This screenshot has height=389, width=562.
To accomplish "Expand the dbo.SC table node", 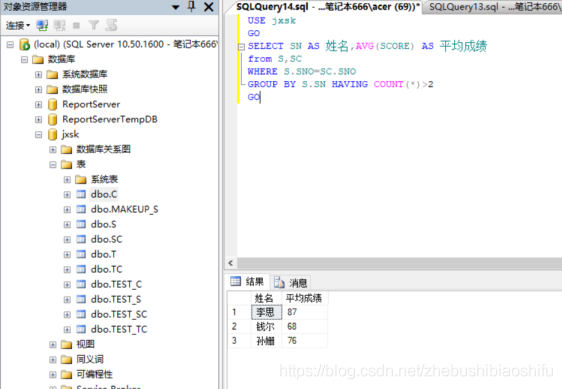I will pos(67,239).
